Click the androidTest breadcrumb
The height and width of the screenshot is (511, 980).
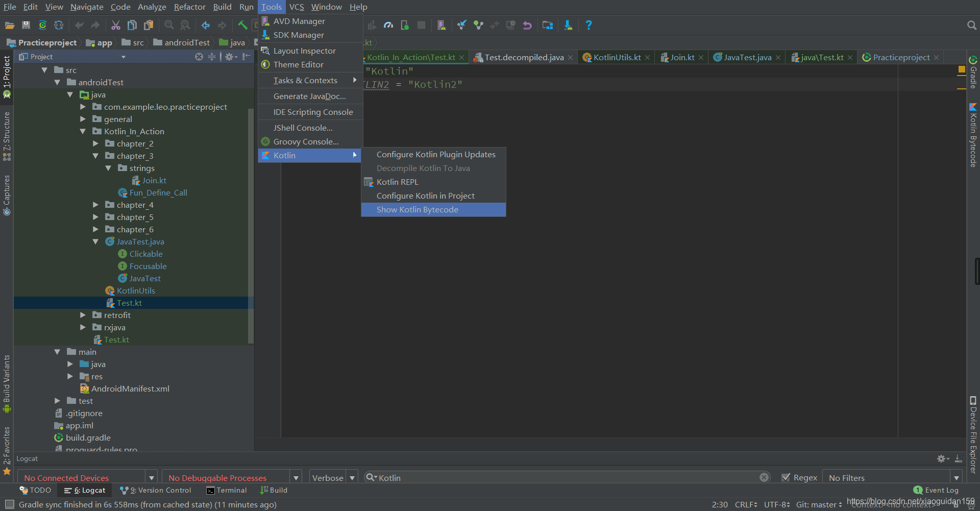pos(182,42)
